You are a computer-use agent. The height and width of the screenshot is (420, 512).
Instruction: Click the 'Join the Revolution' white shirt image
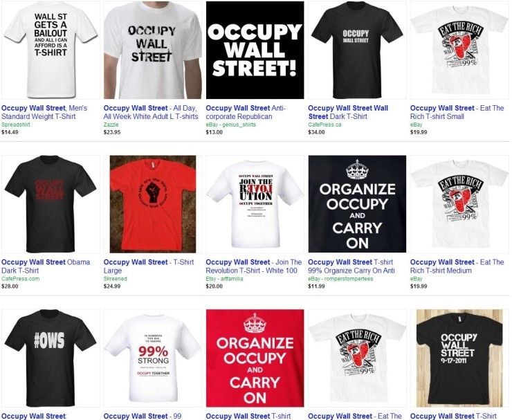coord(255,204)
